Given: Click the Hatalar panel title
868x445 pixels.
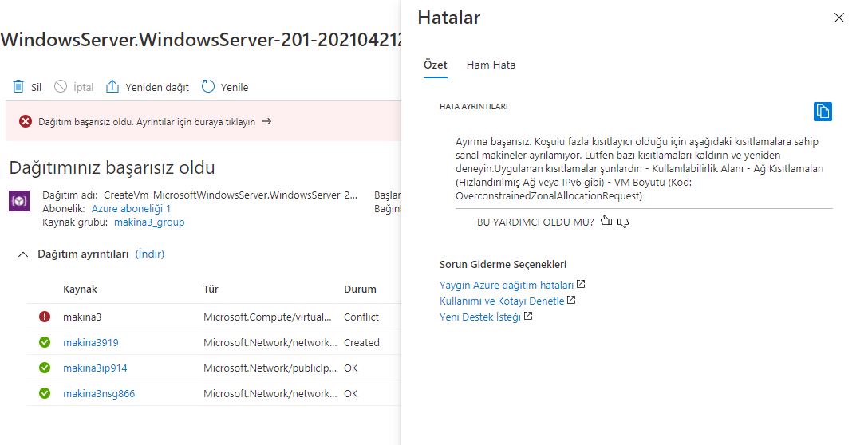Looking at the screenshot, I should point(448,18).
